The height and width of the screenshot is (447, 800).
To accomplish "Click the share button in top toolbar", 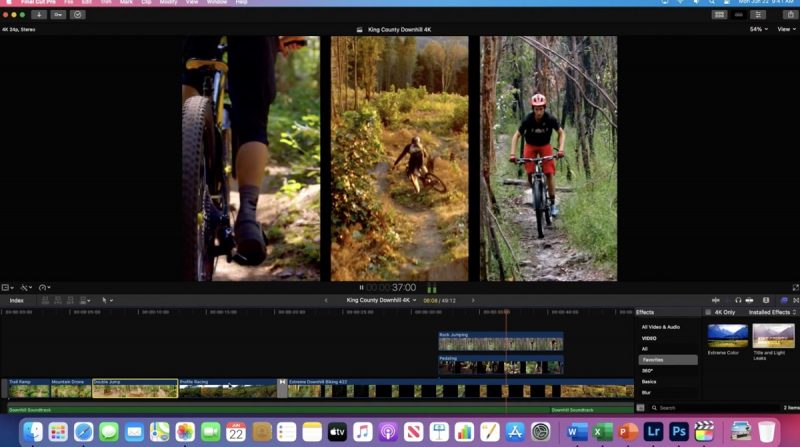I will [788, 15].
